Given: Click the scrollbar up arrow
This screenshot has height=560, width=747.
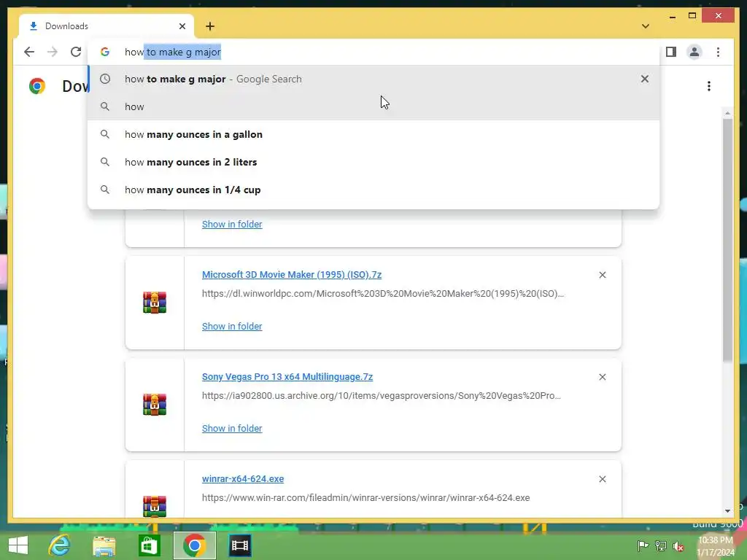Looking at the screenshot, I should point(727,113).
